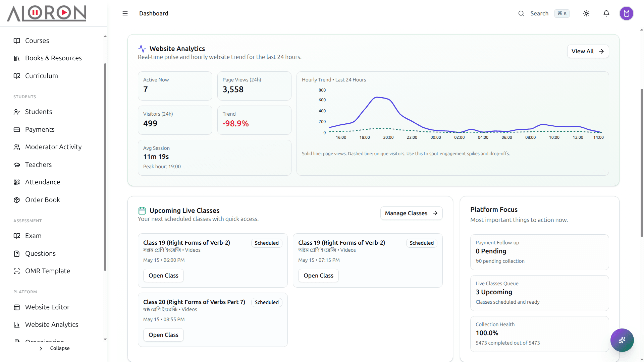
Task: Click the Payments card icon
Action: (x=17, y=129)
